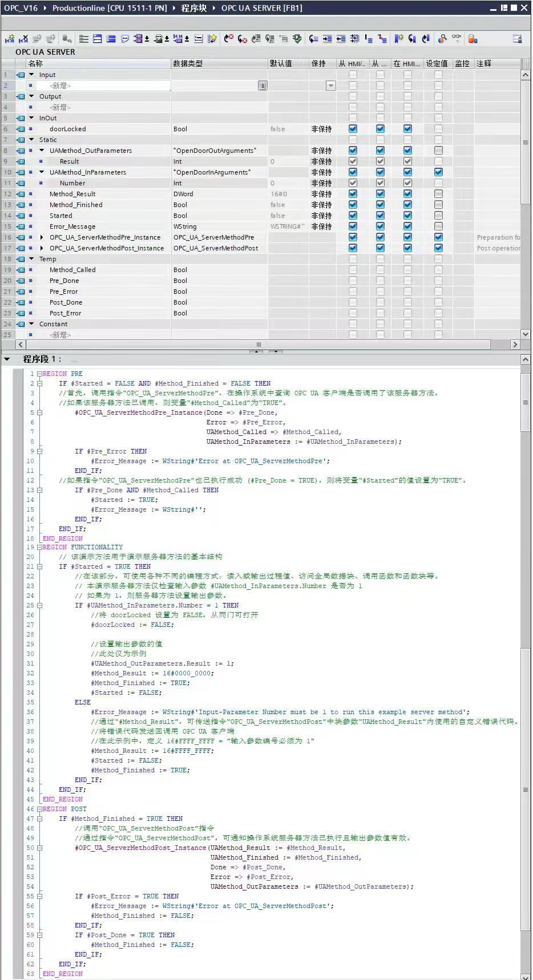The width and height of the screenshot is (533, 980).
Task: Click the outdent text left icon
Action: (x=341, y=39)
